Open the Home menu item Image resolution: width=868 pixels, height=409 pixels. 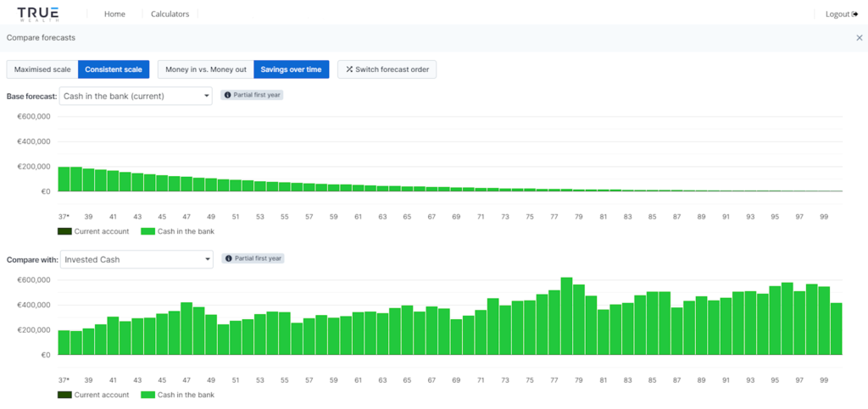pos(114,14)
